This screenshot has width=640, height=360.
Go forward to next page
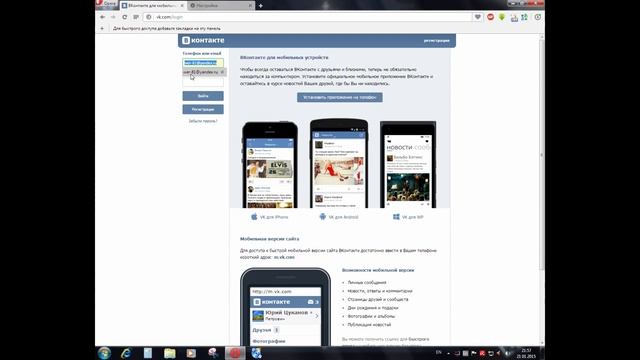(x=113, y=17)
